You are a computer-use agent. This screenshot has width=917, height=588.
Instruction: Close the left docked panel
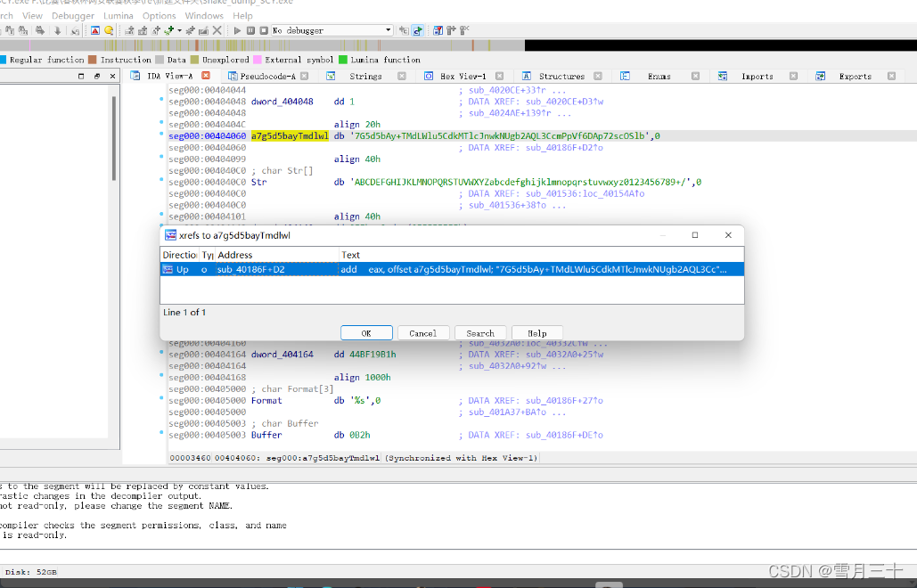112,76
